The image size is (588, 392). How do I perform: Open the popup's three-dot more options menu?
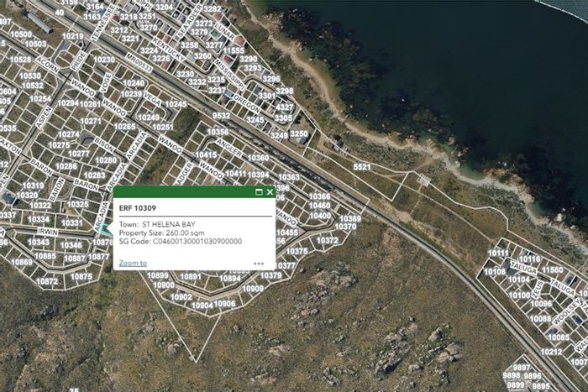[x=259, y=263]
